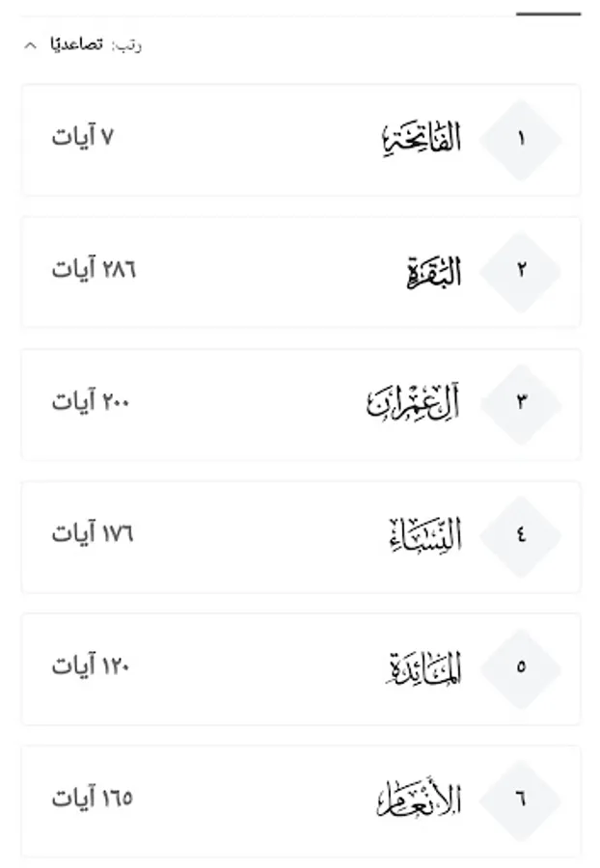Click the number ٦ diamond badge

click(x=521, y=800)
